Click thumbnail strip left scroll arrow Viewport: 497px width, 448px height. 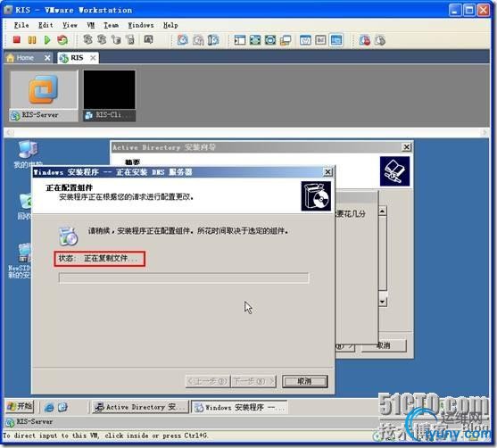[10, 132]
